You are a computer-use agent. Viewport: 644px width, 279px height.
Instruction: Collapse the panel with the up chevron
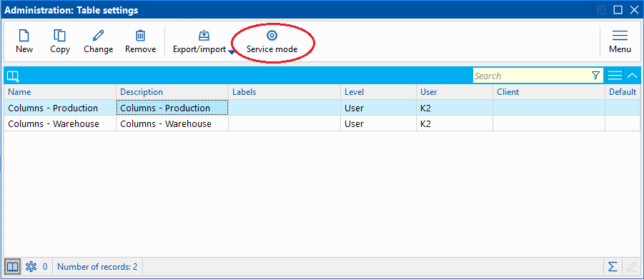click(x=633, y=76)
